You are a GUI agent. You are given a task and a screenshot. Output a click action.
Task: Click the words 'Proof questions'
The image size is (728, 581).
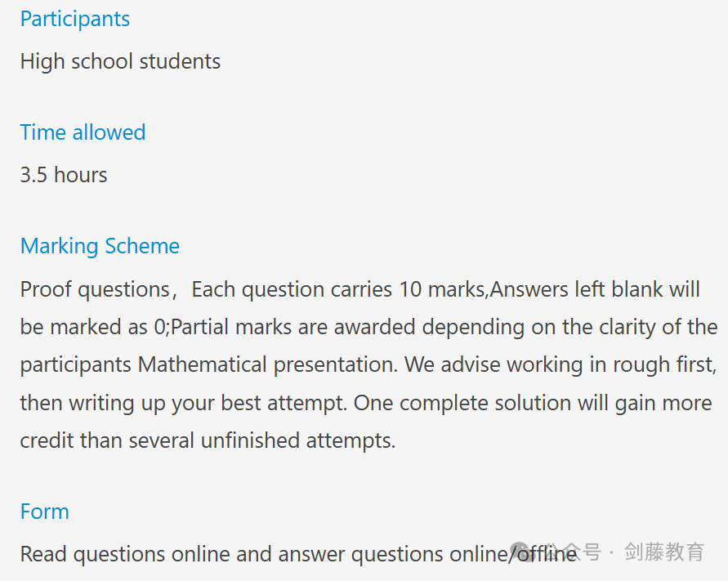(x=95, y=290)
